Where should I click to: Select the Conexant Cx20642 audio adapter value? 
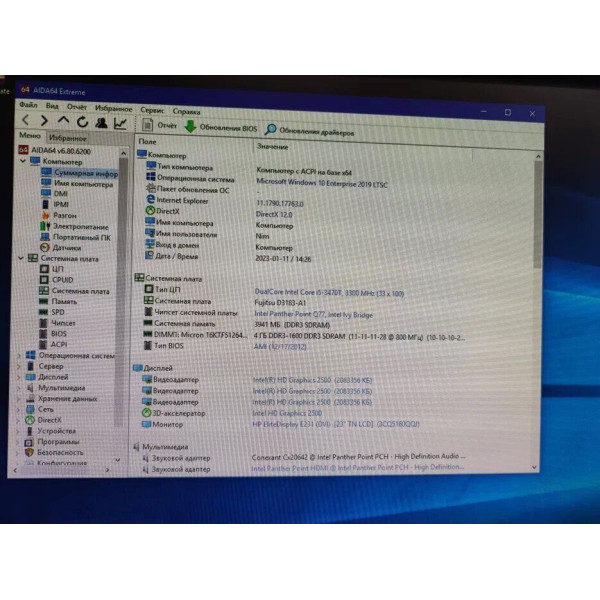tap(359, 457)
